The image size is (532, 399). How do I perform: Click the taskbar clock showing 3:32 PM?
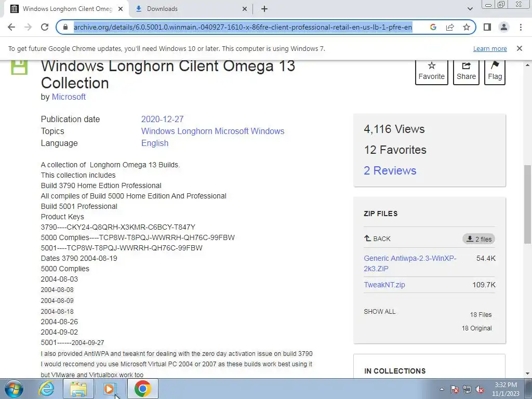tap(506, 389)
